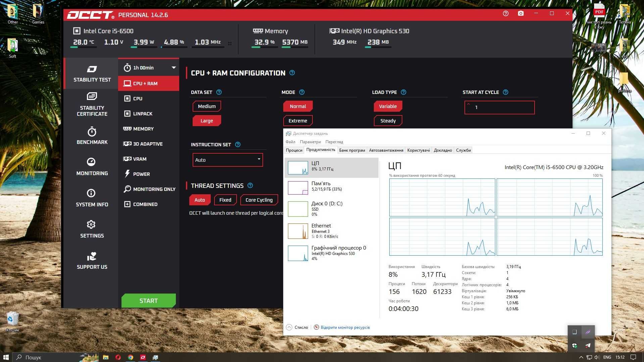Set load type to Steady

click(x=388, y=121)
